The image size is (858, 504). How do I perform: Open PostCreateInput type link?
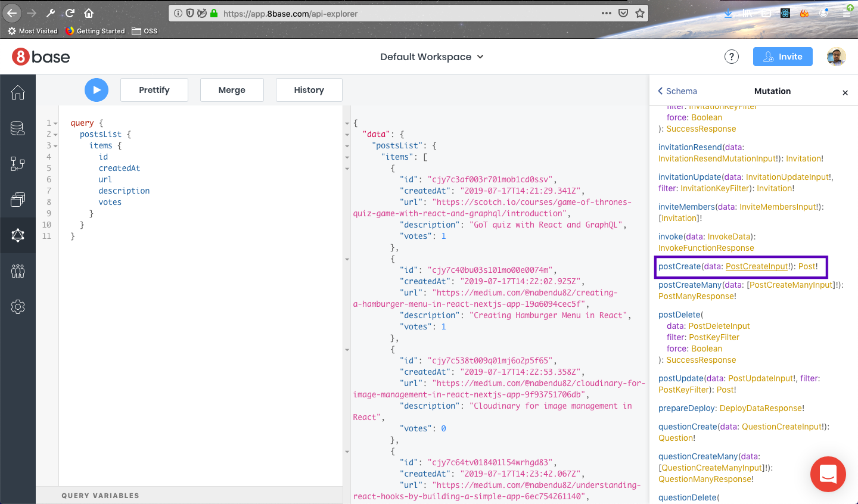pos(757,266)
